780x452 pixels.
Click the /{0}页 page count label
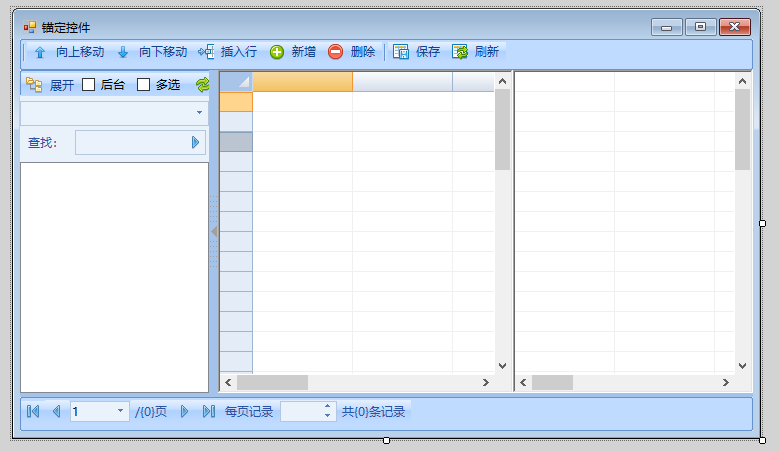(x=151, y=412)
